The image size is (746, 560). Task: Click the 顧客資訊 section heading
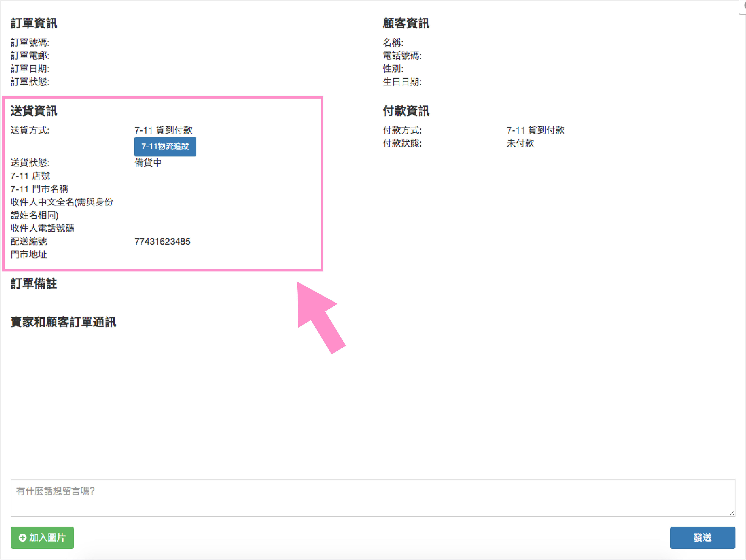coord(406,23)
